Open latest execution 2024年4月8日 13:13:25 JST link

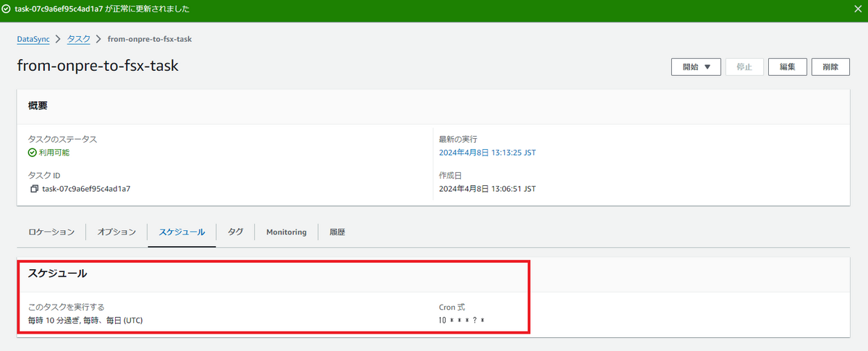coord(487,153)
